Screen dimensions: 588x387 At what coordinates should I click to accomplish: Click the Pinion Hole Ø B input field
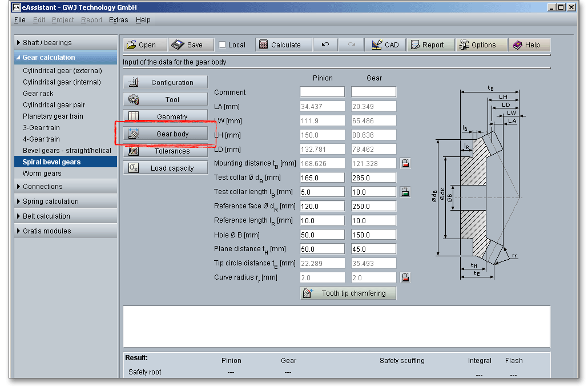click(322, 235)
